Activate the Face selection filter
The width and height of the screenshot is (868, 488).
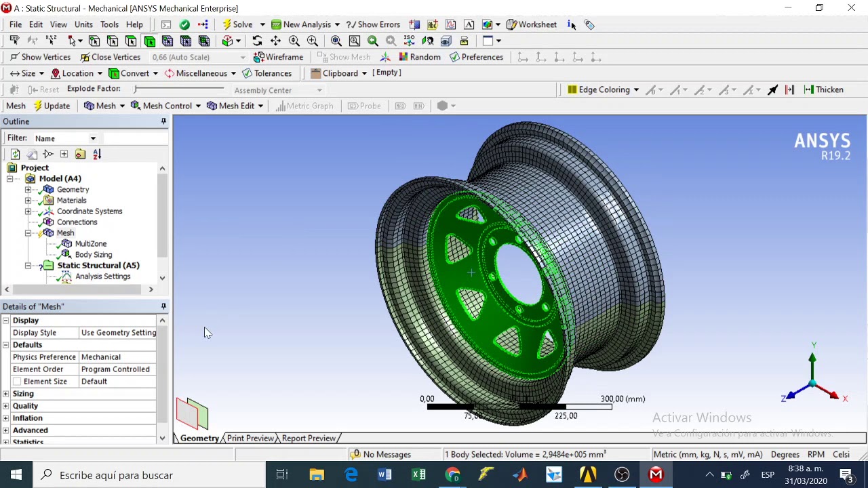[131, 41]
